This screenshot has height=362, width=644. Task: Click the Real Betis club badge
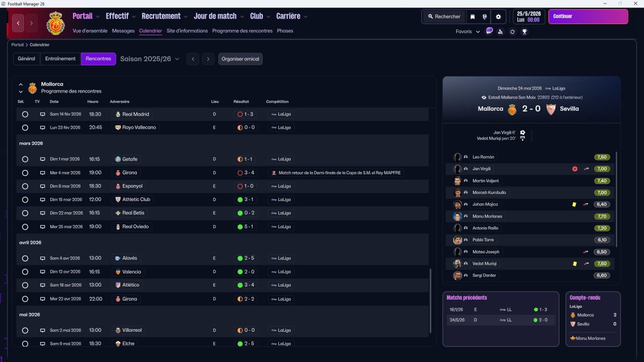(x=118, y=213)
